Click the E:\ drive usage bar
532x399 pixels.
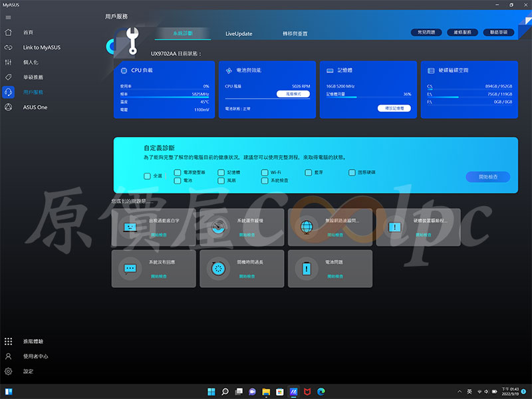point(469,97)
